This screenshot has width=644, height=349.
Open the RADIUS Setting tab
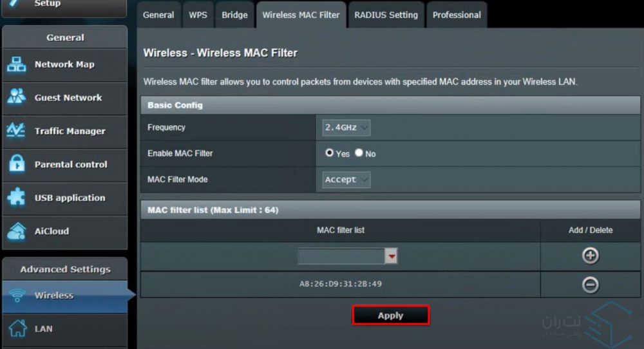click(386, 15)
